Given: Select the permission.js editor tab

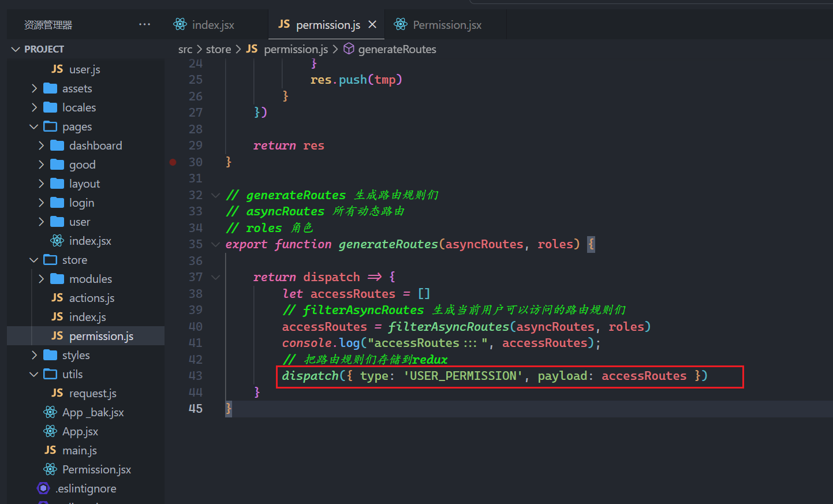Looking at the screenshot, I should [327, 25].
